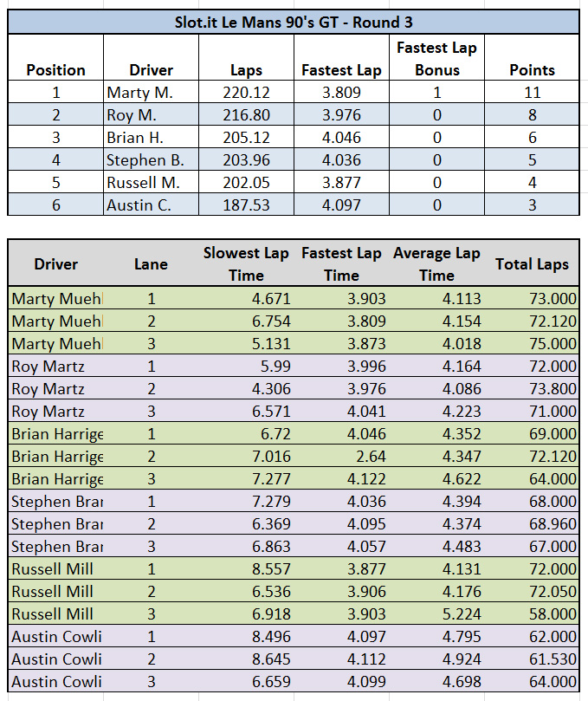Click the Fastest Lap Bonus header
Screen dimensions: 588x701
coord(436,59)
